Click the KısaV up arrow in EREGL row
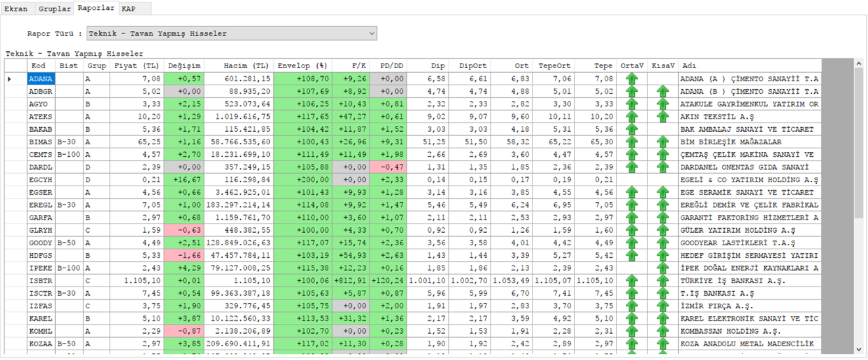 click(x=662, y=205)
